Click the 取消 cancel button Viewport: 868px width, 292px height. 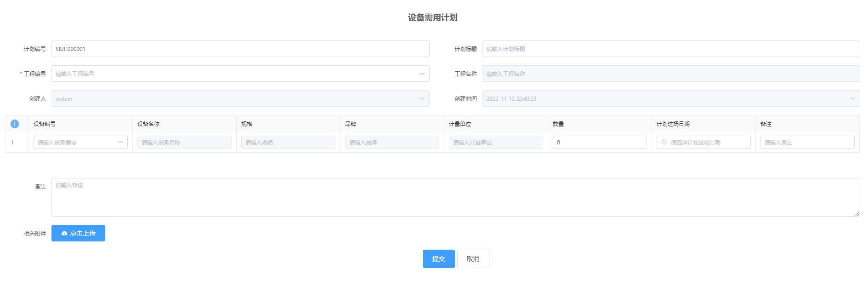[473, 259]
